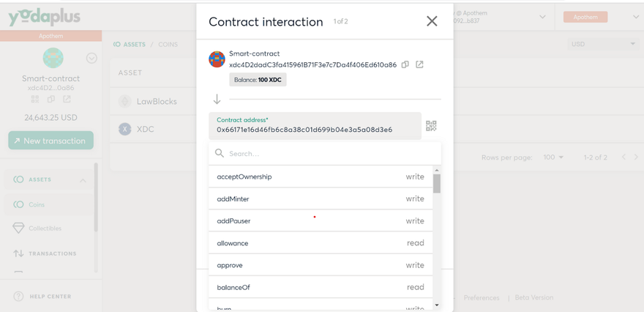The image size is (644, 312).
Task: Close the Contract interaction dialog
Action: tap(432, 21)
